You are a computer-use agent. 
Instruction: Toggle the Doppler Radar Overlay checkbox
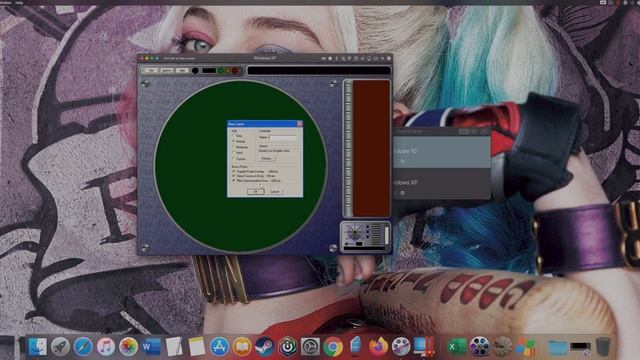coord(234,171)
